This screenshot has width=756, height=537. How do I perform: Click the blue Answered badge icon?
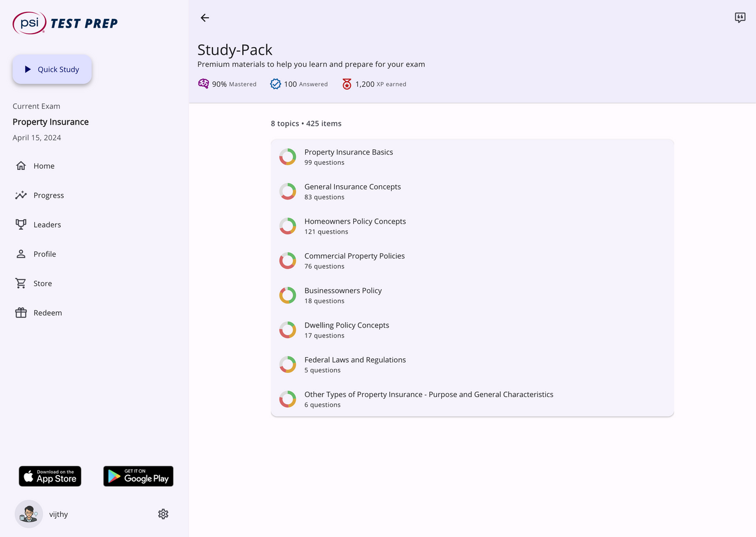coord(275,84)
